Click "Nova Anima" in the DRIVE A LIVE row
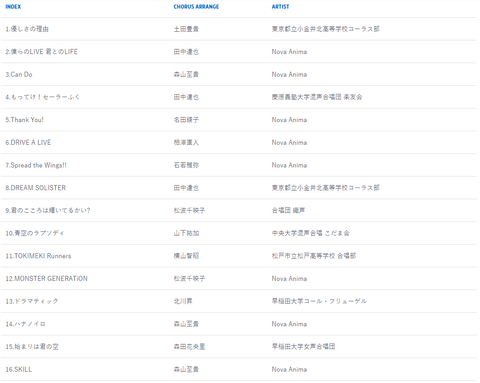Screen dimensions: 480x383 (x=289, y=142)
